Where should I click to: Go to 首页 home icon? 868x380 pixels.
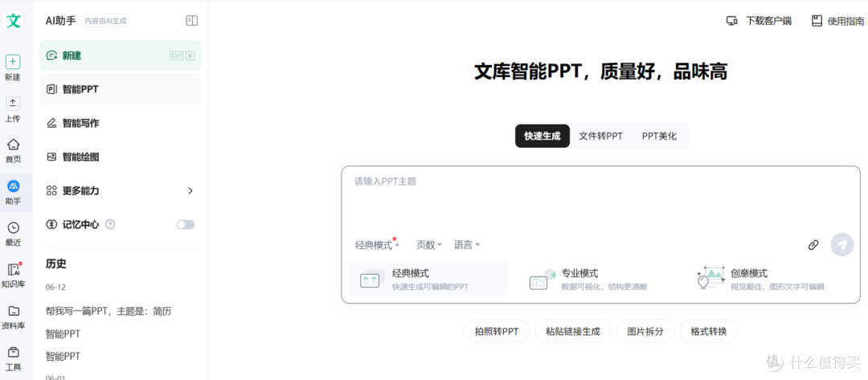coord(14,145)
